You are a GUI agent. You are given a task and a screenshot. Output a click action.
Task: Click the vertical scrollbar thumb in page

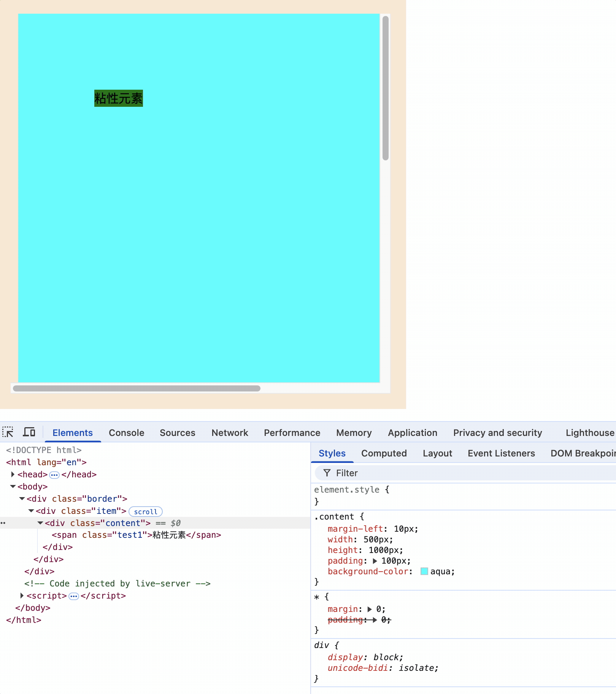pyautogui.click(x=386, y=88)
